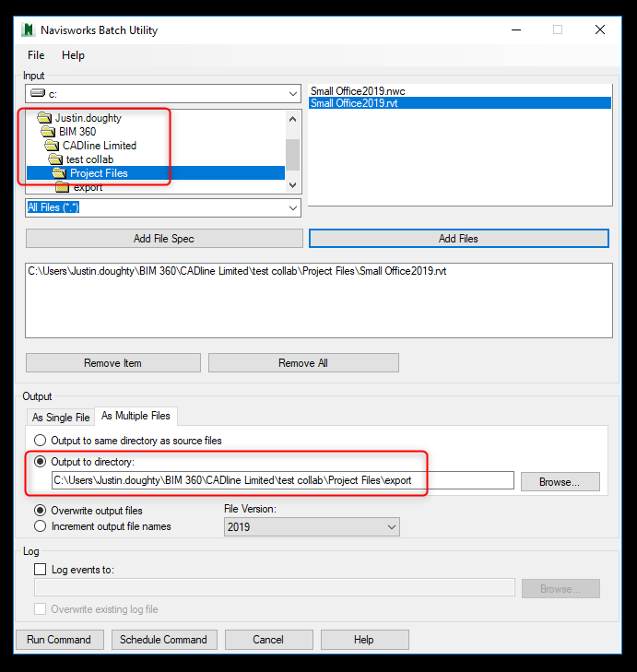
Task: Select BIM 360 folder in tree
Action: click(x=77, y=131)
